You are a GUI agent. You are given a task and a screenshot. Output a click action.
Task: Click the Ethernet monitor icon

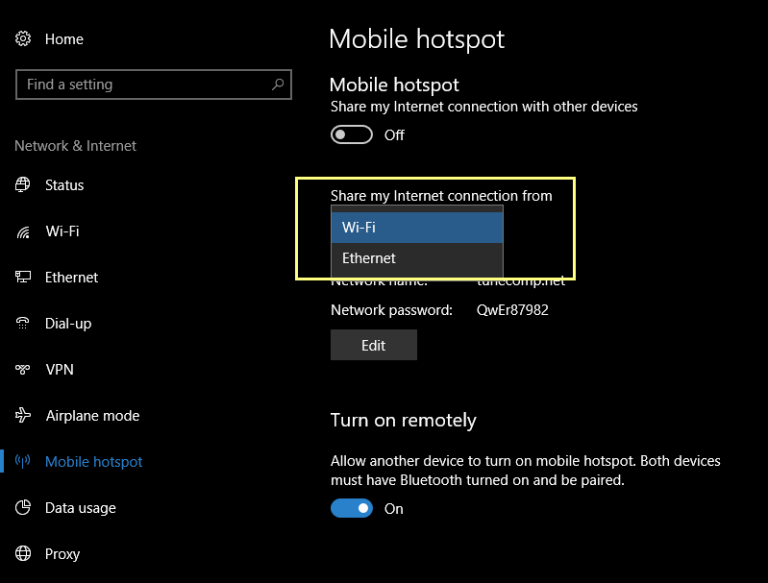click(23, 277)
